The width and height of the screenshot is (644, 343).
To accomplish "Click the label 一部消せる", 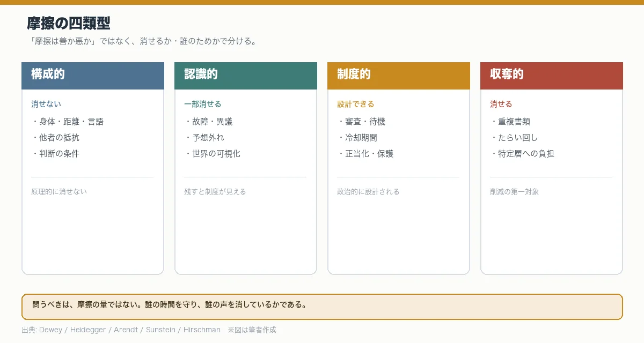I will pyautogui.click(x=203, y=104).
